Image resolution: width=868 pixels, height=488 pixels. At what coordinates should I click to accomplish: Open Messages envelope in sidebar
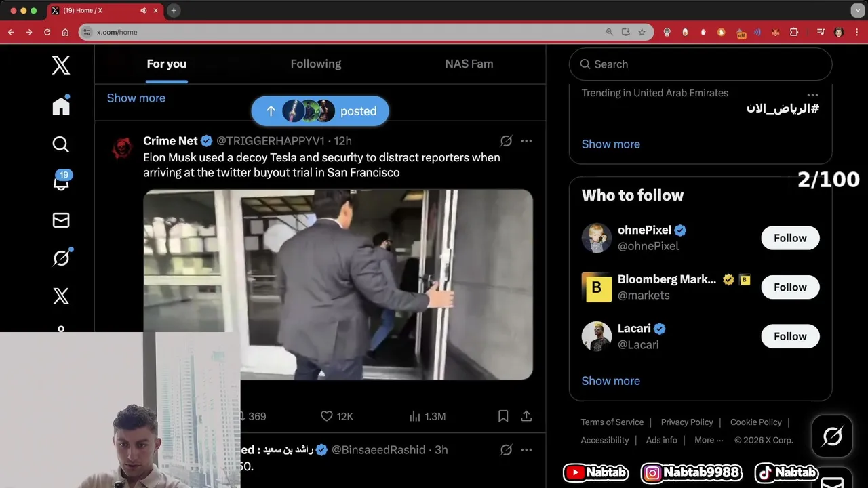tap(61, 220)
